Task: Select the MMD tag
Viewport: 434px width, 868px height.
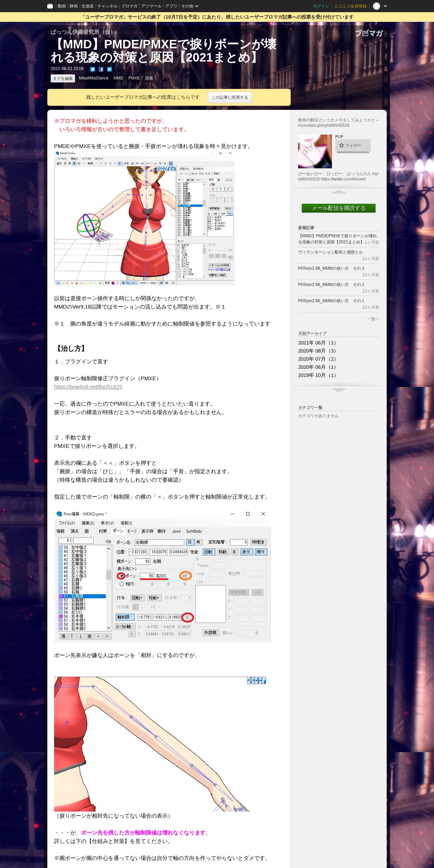Action: [x=118, y=78]
